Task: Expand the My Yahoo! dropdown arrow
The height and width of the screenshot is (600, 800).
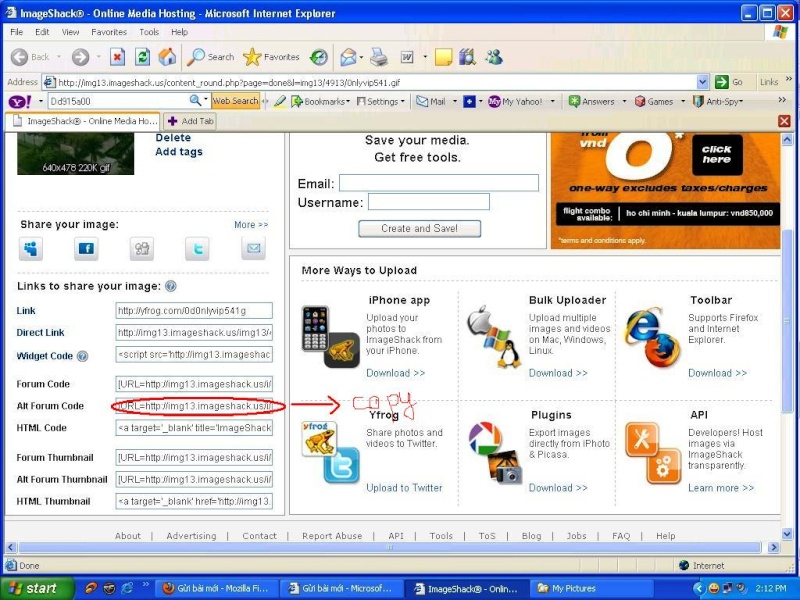Action: tap(552, 102)
